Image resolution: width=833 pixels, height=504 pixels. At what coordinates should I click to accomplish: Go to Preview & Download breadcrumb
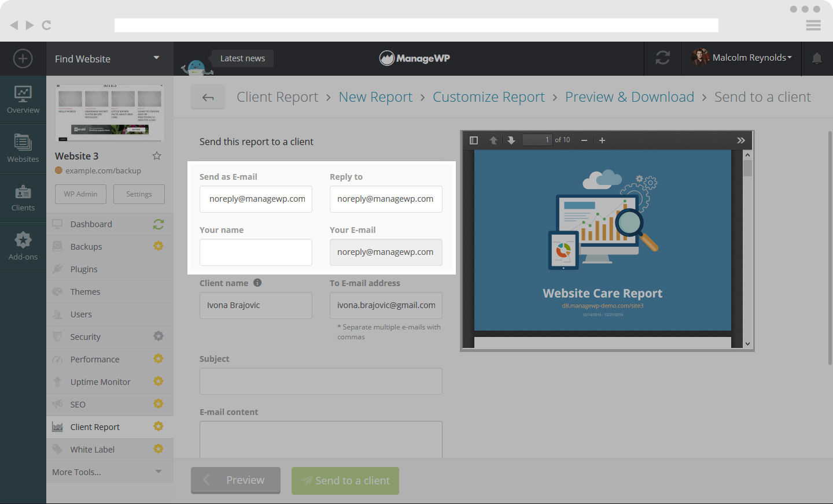(629, 97)
